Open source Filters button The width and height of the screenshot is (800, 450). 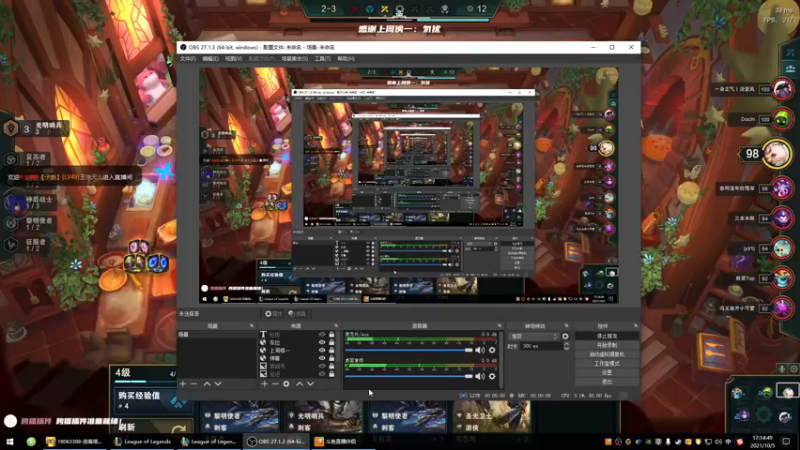(297, 314)
